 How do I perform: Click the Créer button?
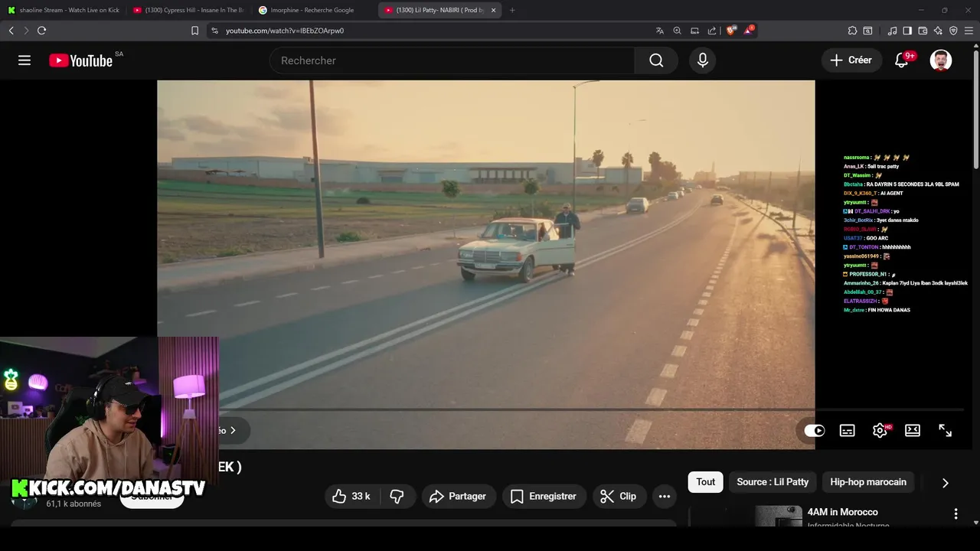pyautogui.click(x=851, y=60)
